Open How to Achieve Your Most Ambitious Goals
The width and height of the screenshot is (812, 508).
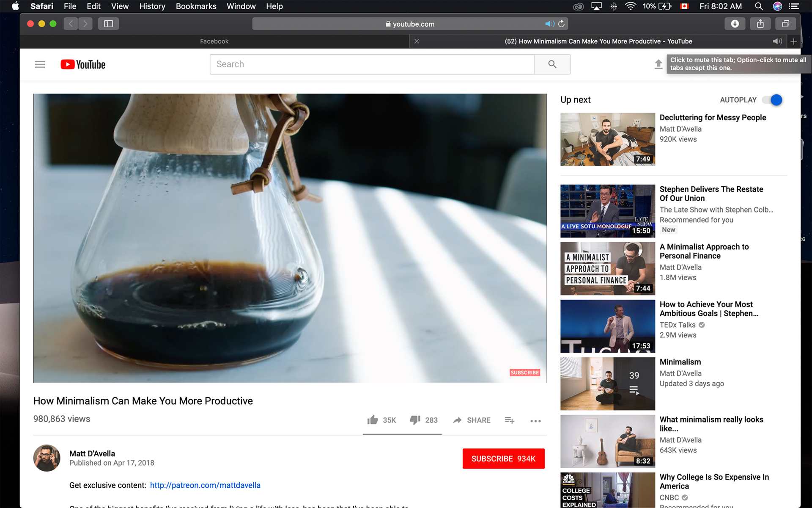[x=708, y=309]
